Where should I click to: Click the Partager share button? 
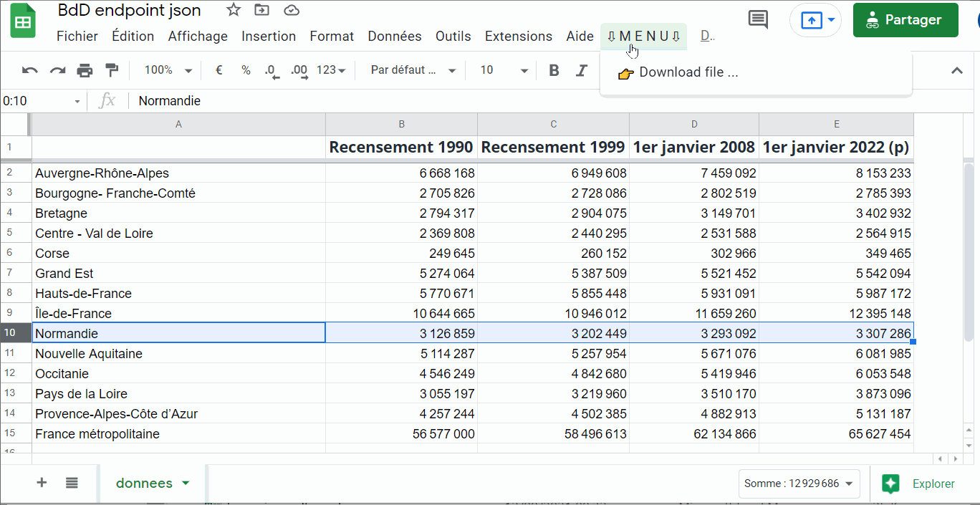(905, 20)
